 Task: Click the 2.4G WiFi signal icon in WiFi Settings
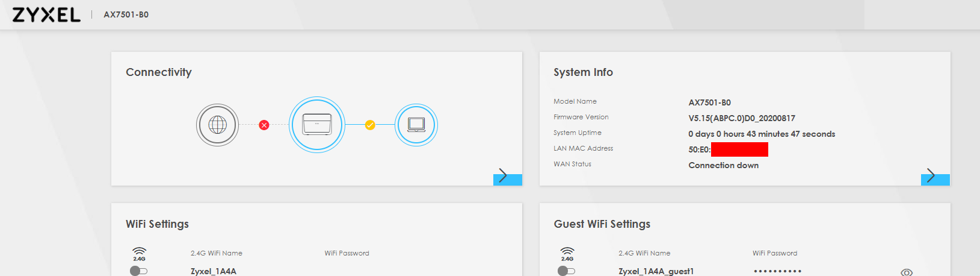tap(139, 254)
